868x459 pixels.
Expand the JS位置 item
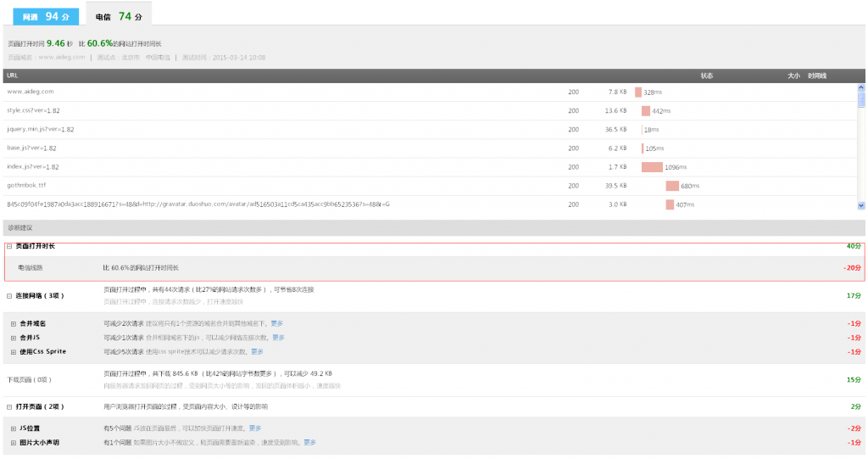14,428
